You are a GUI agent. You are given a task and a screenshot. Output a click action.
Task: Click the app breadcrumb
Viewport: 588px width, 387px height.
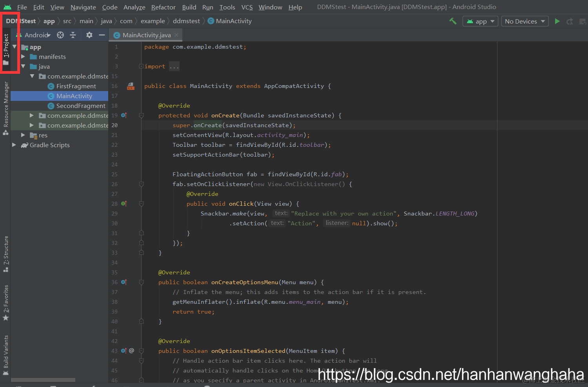point(49,21)
